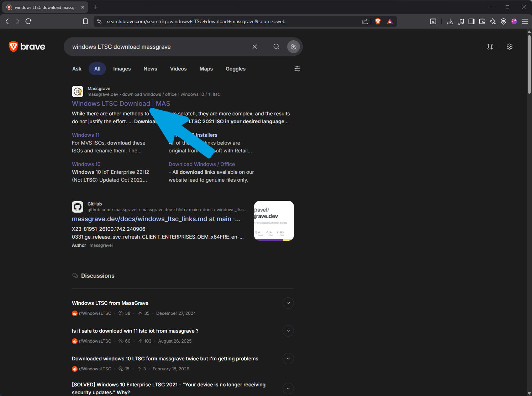Click the GitHub favicon in results

(78, 207)
